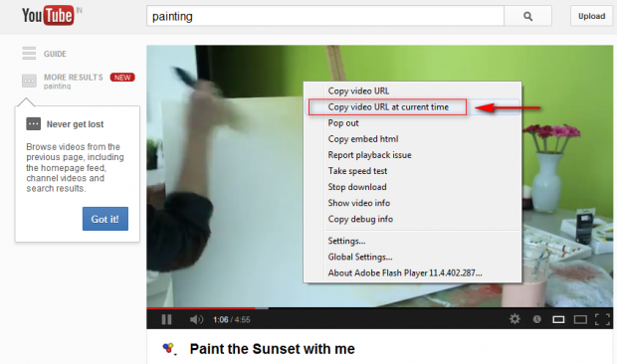This screenshot has height=364, width=617.
Task: Focus the search field containing painting
Action: 325,16
